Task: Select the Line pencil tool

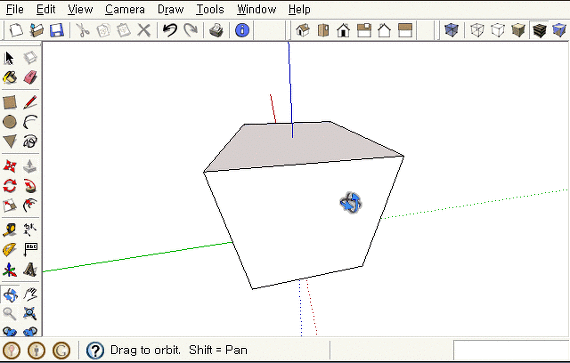Action: (30, 102)
